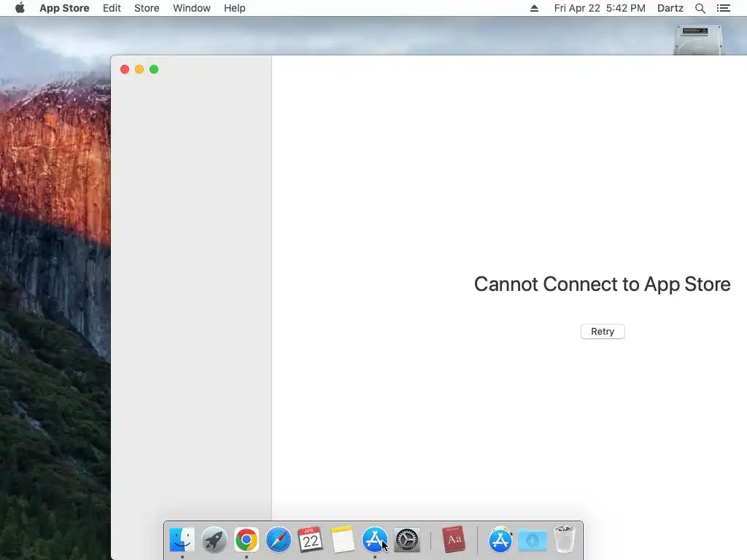The width and height of the screenshot is (747, 560).
Task: Open the Trash in Dock
Action: coord(565,540)
